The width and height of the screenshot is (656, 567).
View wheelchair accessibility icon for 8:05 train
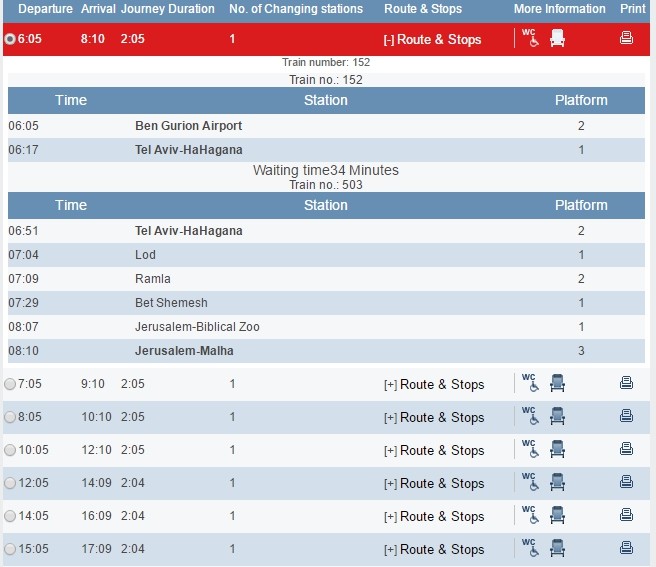click(x=530, y=416)
